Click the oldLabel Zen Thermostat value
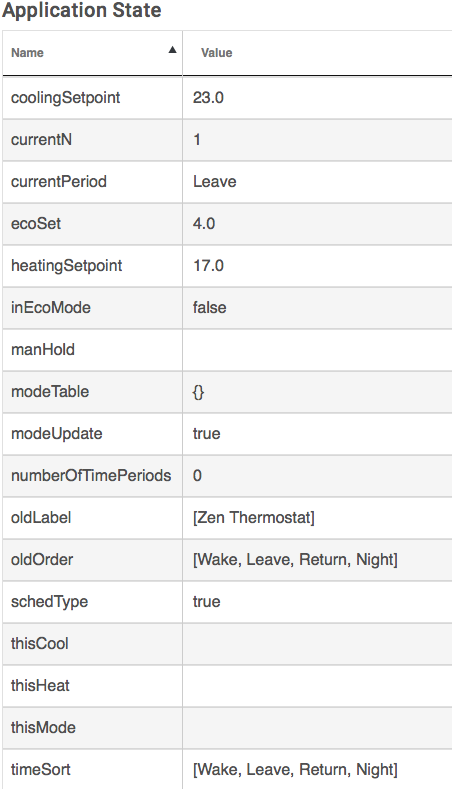This screenshot has width=452, height=789. 254,518
